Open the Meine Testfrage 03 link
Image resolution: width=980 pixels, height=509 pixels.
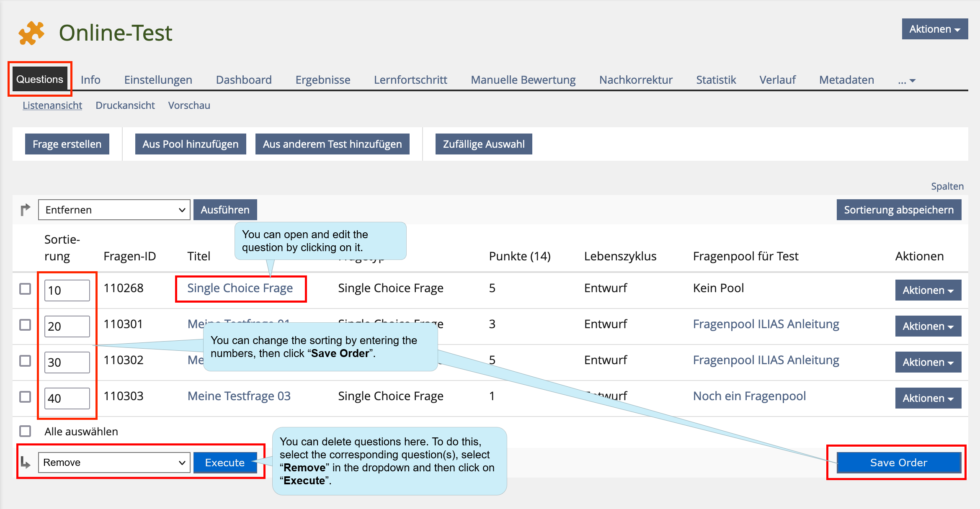click(239, 396)
